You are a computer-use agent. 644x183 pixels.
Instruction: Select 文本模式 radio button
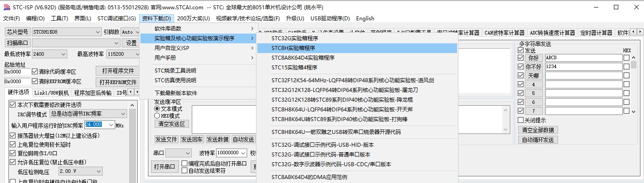157,108
